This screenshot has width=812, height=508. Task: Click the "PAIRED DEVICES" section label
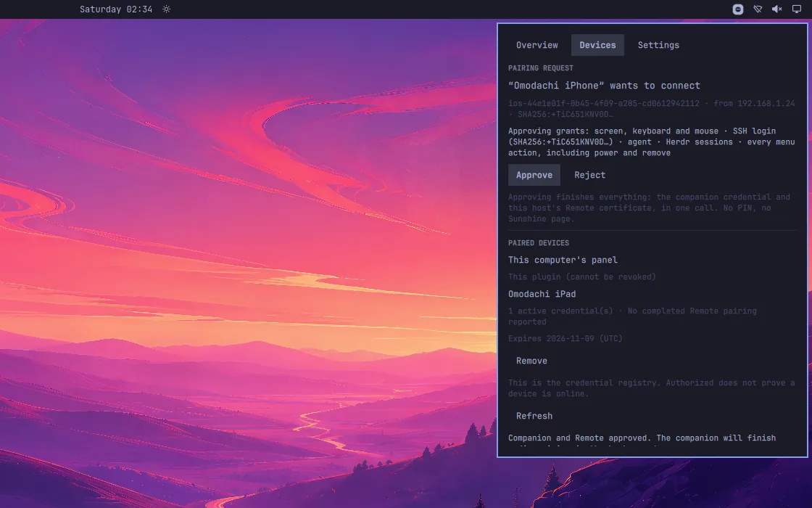539,243
